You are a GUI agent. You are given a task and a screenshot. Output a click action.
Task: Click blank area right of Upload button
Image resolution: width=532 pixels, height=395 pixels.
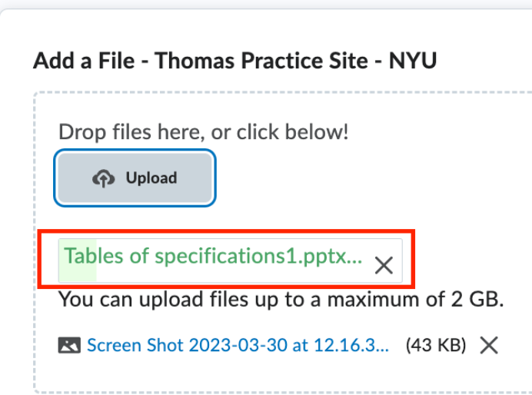(373, 178)
